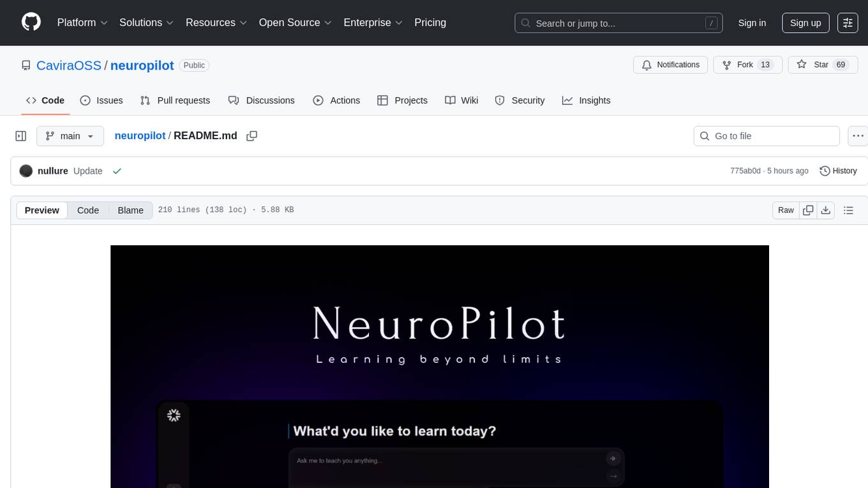
Task: Copy the README.md file path
Action: coord(251,136)
